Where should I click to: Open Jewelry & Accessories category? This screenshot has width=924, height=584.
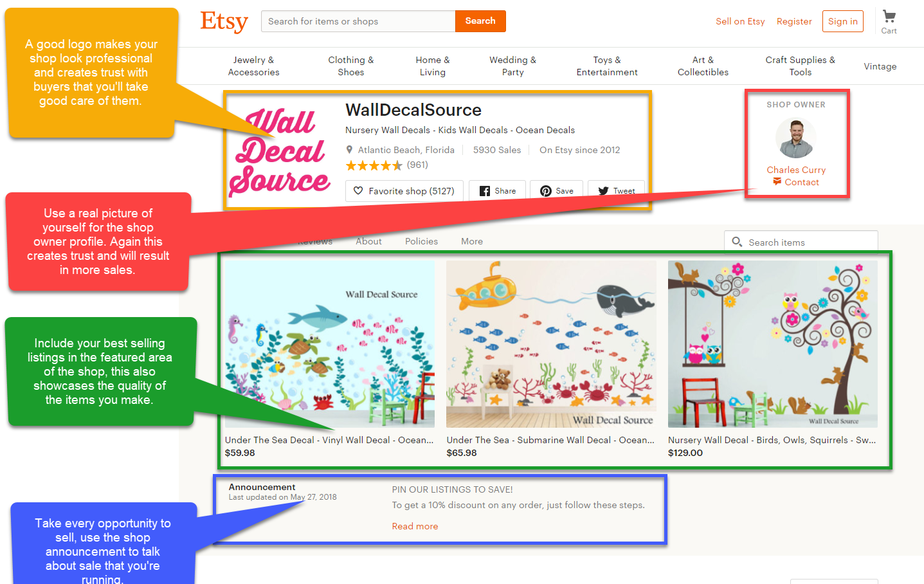pyautogui.click(x=254, y=66)
